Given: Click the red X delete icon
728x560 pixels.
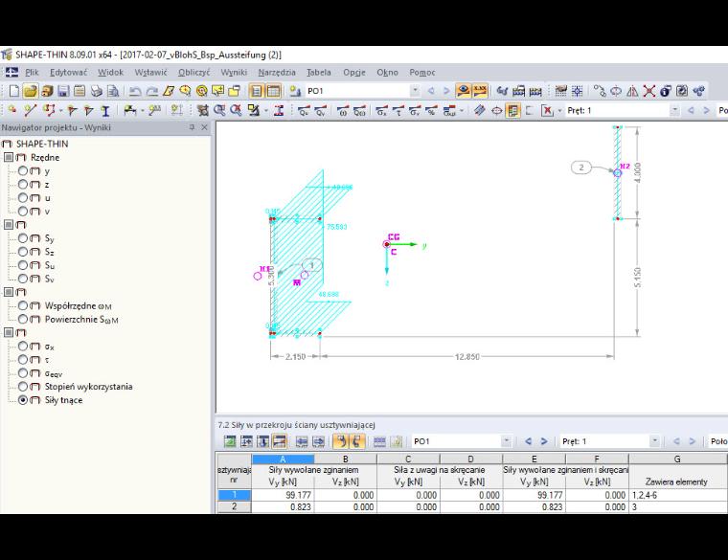Looking at the screenshot, I should [x=649, y=91].
